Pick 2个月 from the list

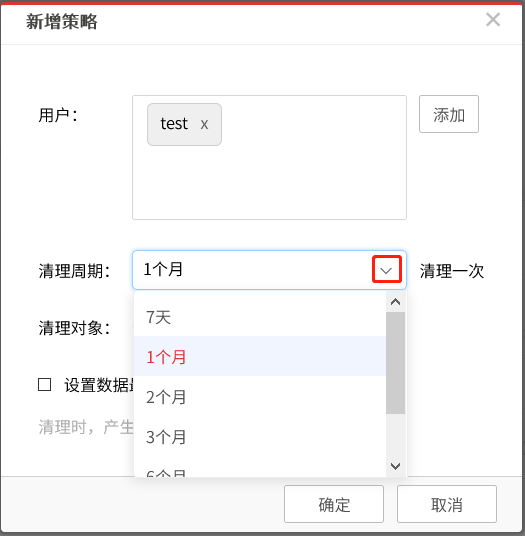click(260, 396)
